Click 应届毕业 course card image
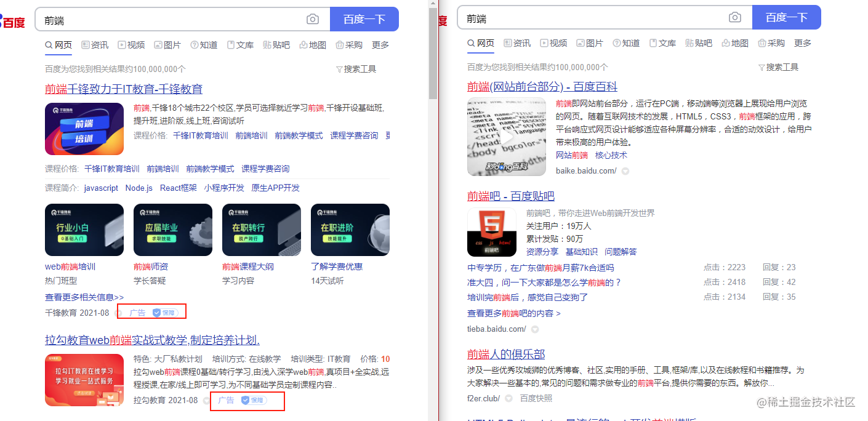The image size is (868, 421). (173, 230)
